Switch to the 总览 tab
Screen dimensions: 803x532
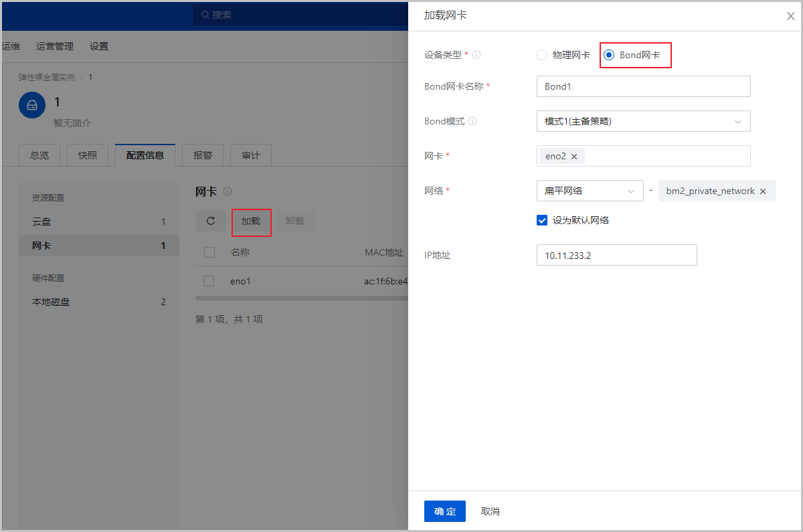click(x=39, y=155)
